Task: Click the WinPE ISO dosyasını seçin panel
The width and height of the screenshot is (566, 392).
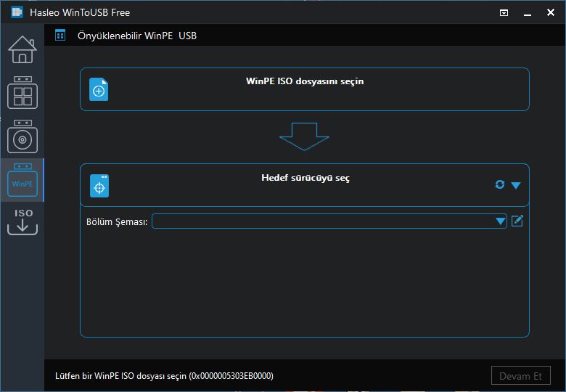Action: (305, 89)
